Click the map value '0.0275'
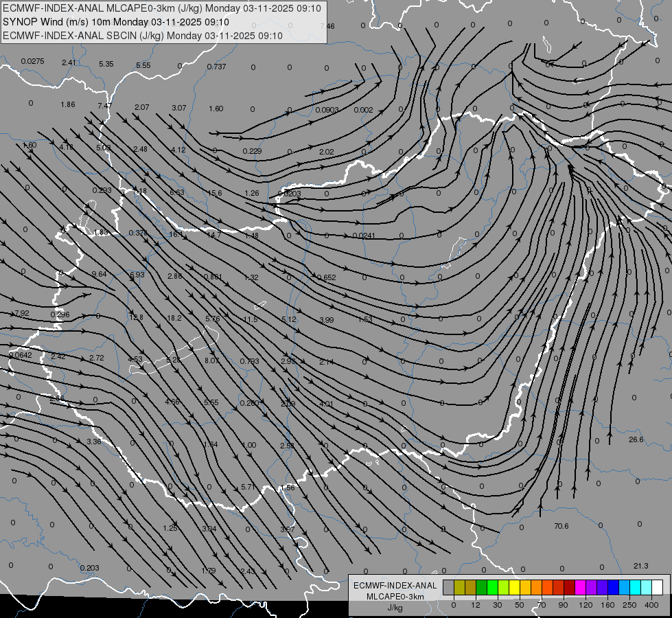The image size is (672, 618). (32, 61)
